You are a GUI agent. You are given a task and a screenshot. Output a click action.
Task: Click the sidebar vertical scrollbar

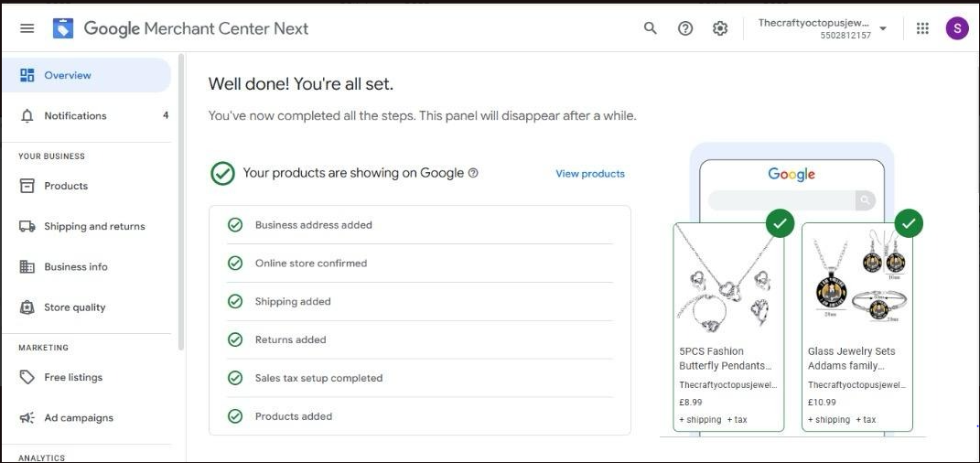click(181, 201)
